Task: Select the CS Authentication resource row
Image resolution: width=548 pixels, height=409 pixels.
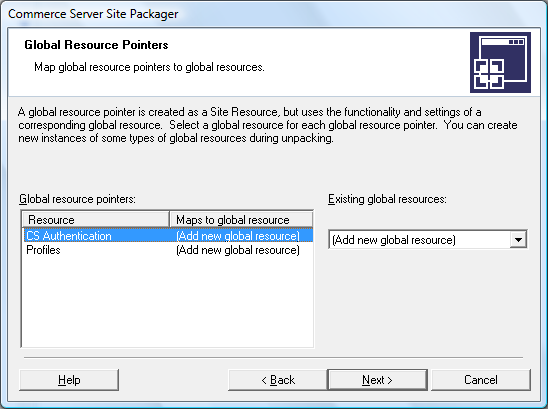Action: (168, 236)
